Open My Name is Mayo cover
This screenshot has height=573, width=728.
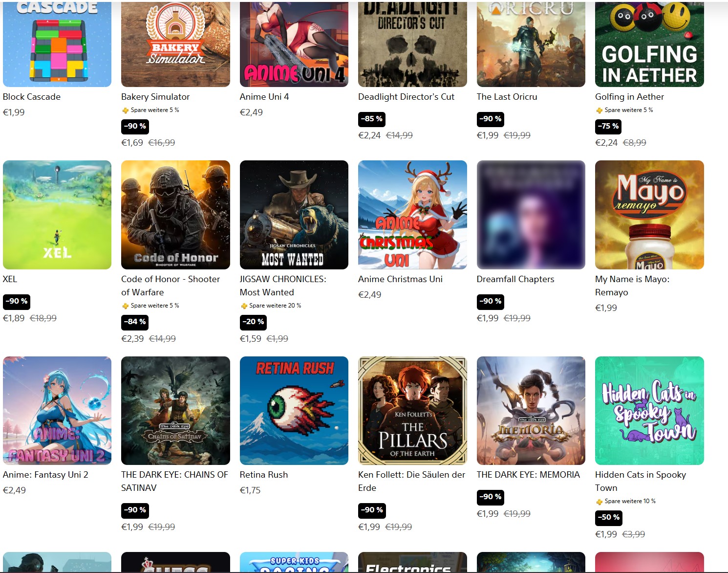coord(649,215)
